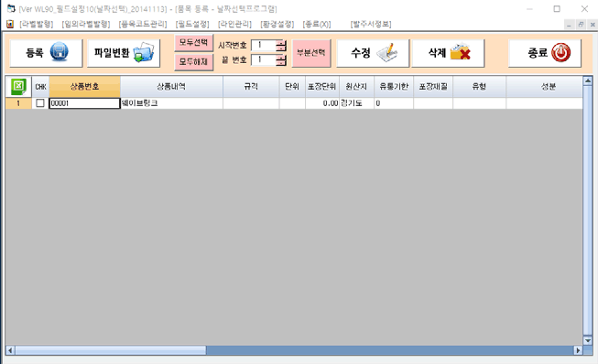Open the [라인관리] menu
598x364 pixels.
[x=235, y=24]
